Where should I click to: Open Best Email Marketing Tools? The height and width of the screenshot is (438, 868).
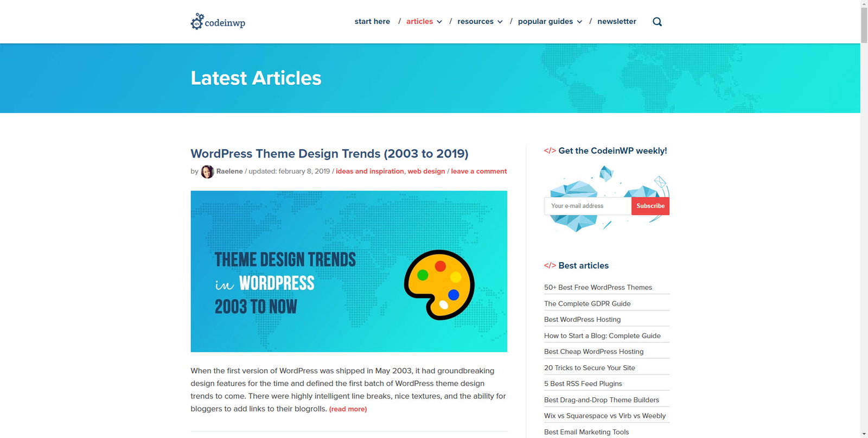click(x=586, y=432)
